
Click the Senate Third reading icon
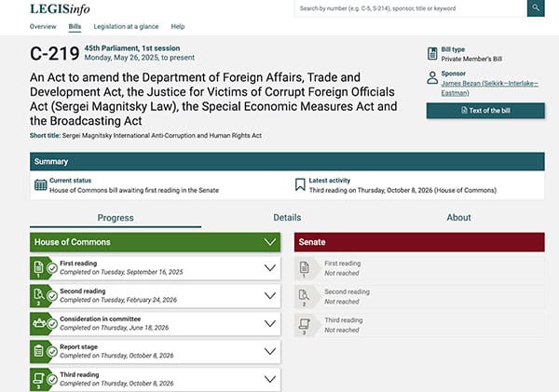pos(304,325)
